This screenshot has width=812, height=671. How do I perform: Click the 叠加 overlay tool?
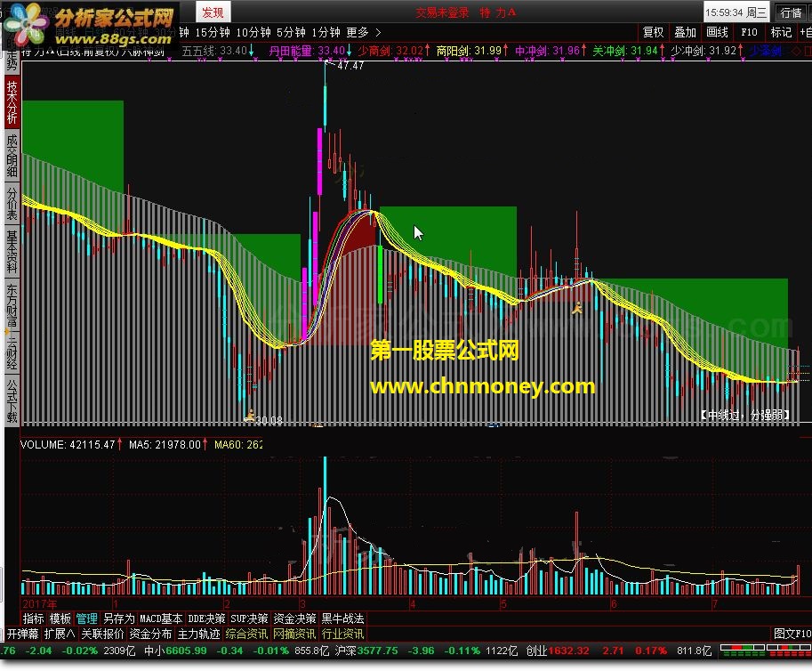pyautogui.click(x=685, y=32)
